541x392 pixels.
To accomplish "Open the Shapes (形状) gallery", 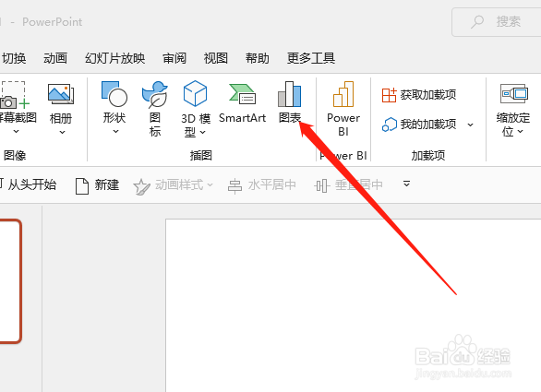I will pos(114,108).
